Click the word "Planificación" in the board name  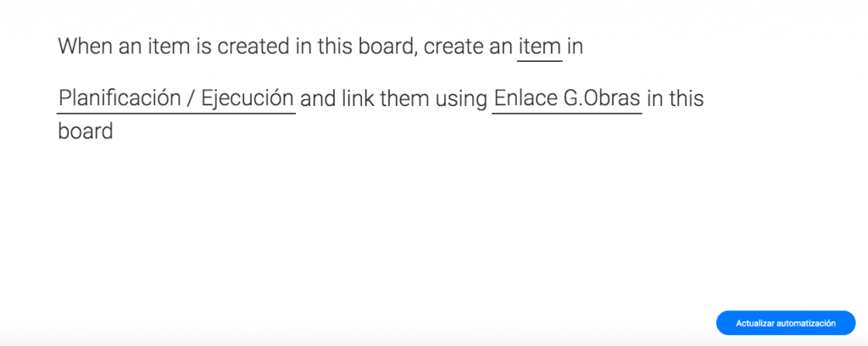click(x=120, y=98)
